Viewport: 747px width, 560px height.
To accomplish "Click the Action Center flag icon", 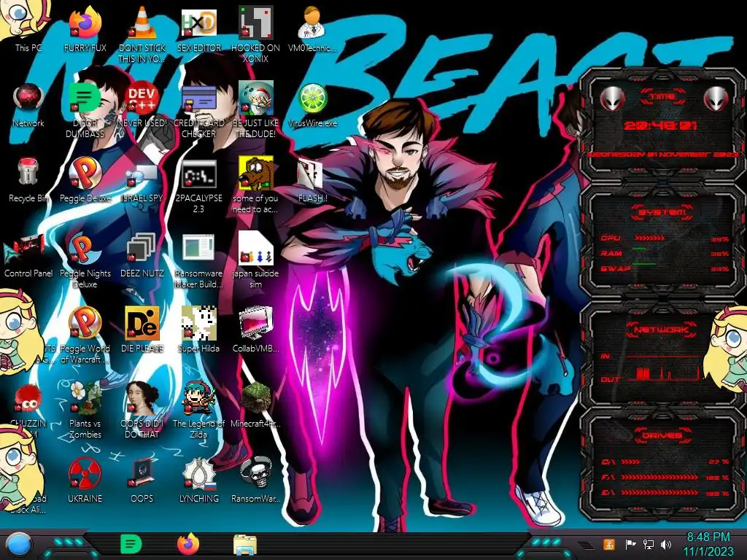I will [x=630, y=544].
